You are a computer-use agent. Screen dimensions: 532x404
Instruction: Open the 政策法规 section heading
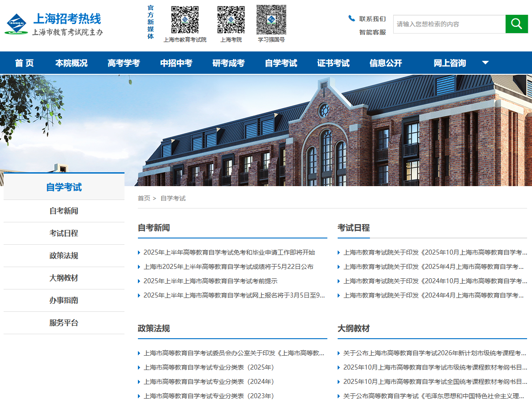(x=154, y=328)
